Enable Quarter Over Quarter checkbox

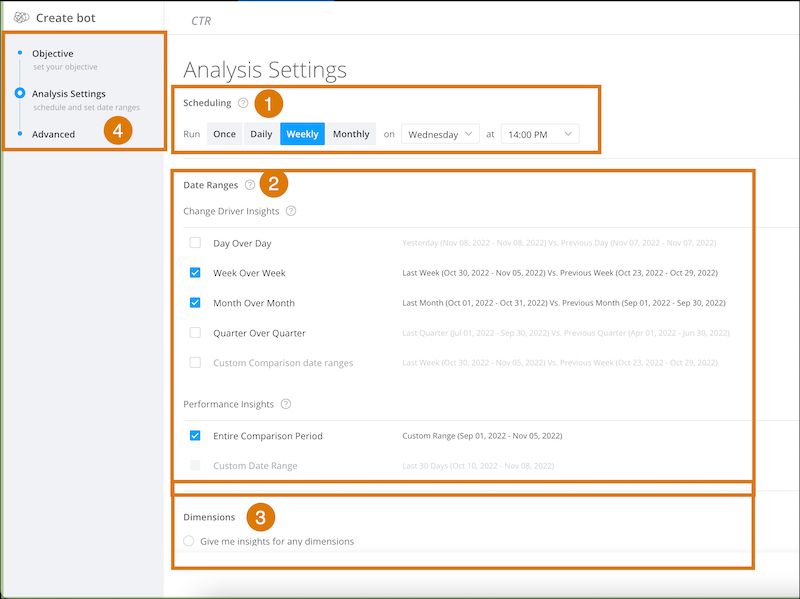click(x=195, y=333)
